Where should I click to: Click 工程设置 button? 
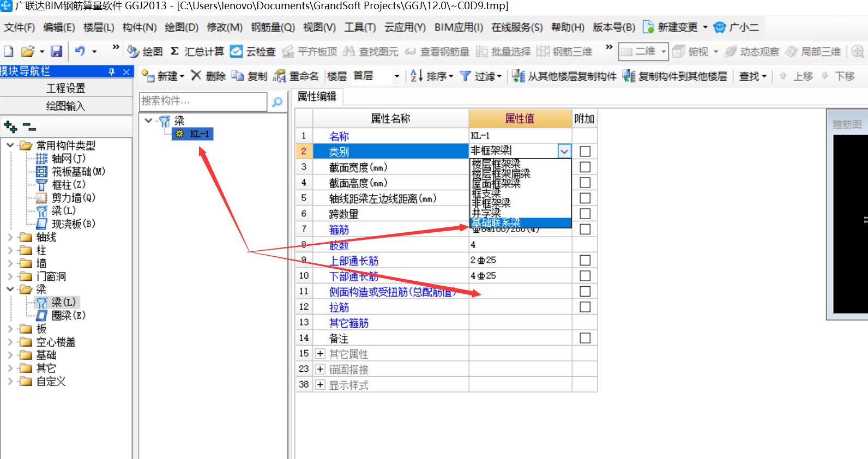point(66,88)
